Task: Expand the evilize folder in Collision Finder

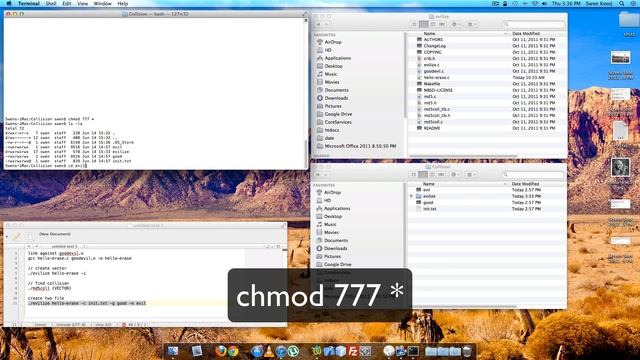Action: (411, 196)
